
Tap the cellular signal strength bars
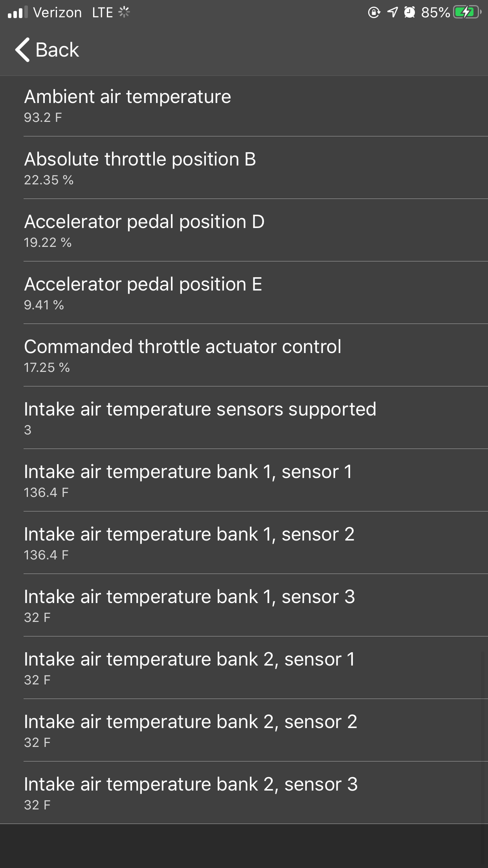click(x=18, y=13)
